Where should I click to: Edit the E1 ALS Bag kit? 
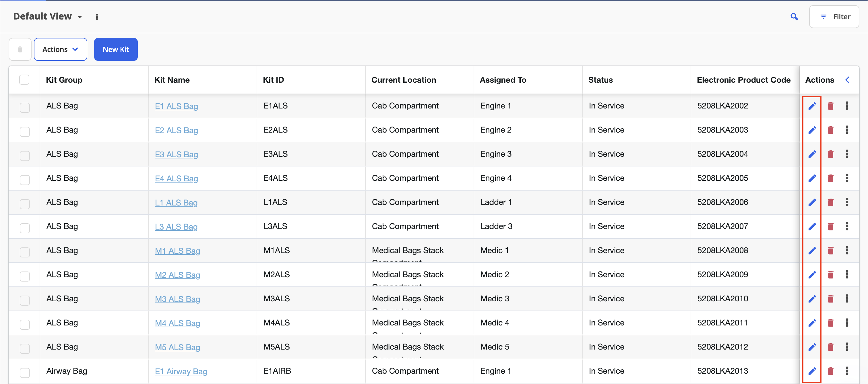point(812,106)
